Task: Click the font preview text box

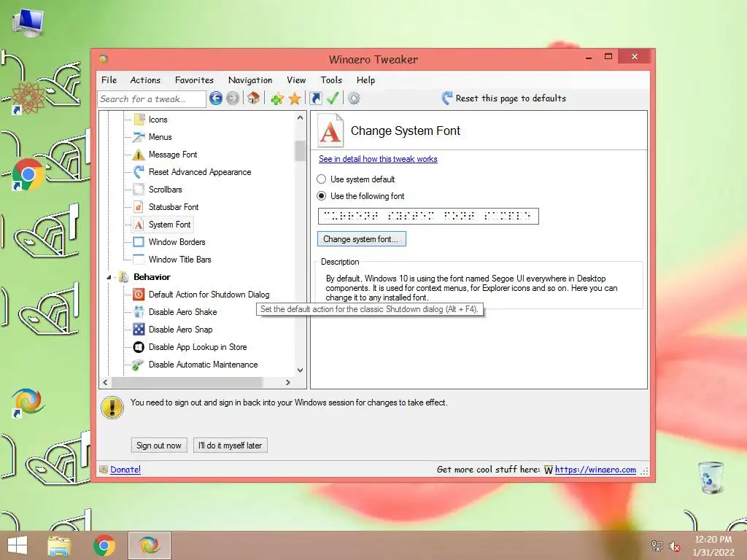Action: [428, 216]
